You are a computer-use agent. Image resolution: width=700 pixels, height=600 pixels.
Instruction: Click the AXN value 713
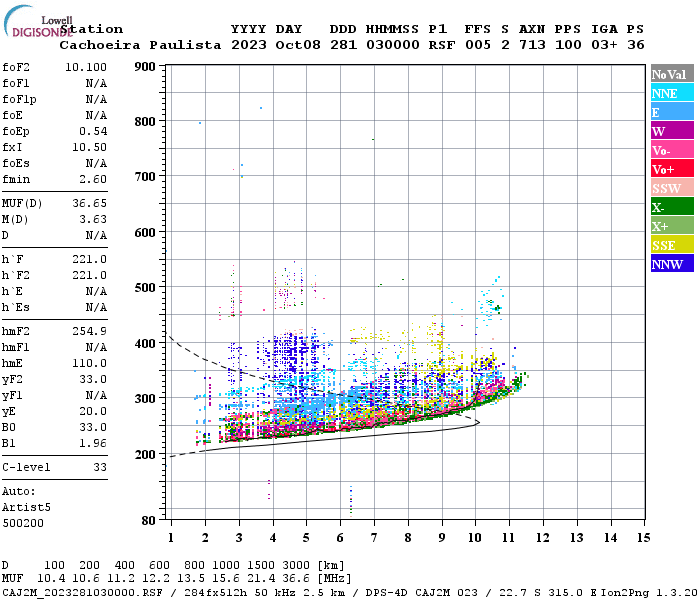pyautogui.click(x=532, y=45)
